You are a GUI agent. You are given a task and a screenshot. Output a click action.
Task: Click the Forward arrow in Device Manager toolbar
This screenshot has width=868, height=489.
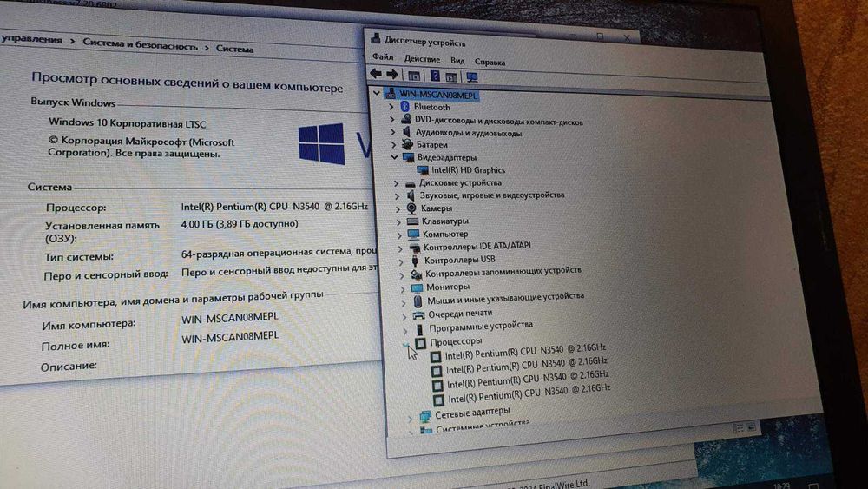coord(392,74)
